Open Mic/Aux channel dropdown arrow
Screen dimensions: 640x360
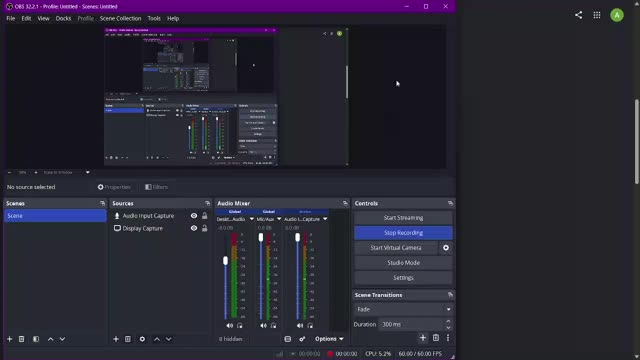point(279,219)
